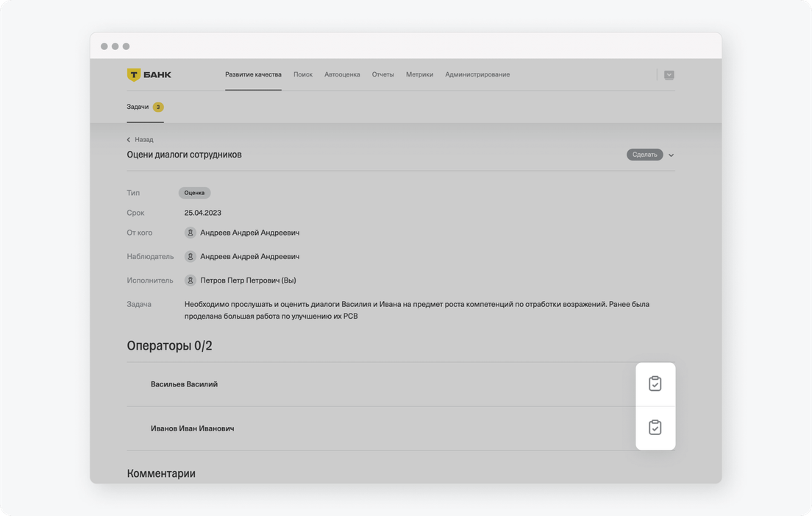The image size is (812, 516).
Task: Click the Операторы 0/2 heading
Action: tap(169, 345)
